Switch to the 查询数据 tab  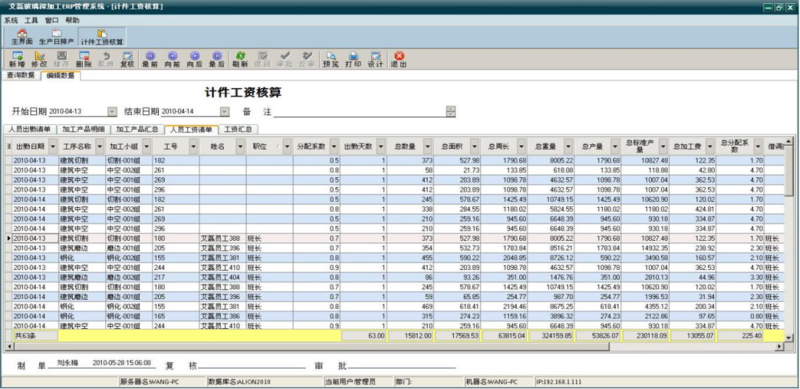[x=21, y=76]
